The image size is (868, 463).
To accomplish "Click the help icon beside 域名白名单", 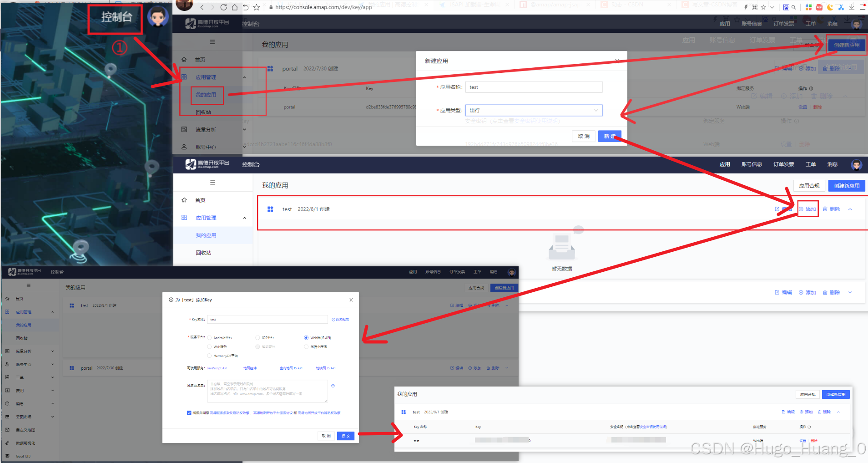I will point(333,386).
